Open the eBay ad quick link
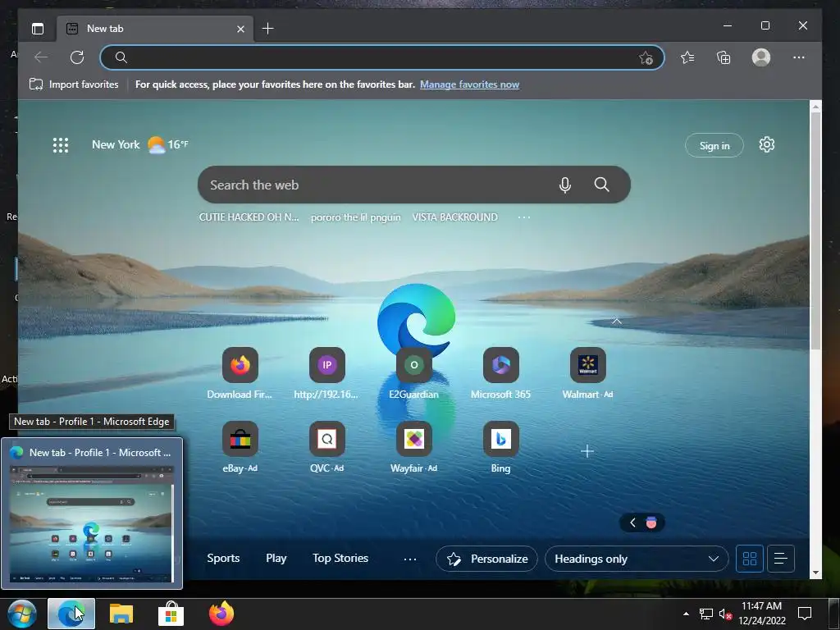The width and height of the screenshot is (840, 630). click(240, 447)
